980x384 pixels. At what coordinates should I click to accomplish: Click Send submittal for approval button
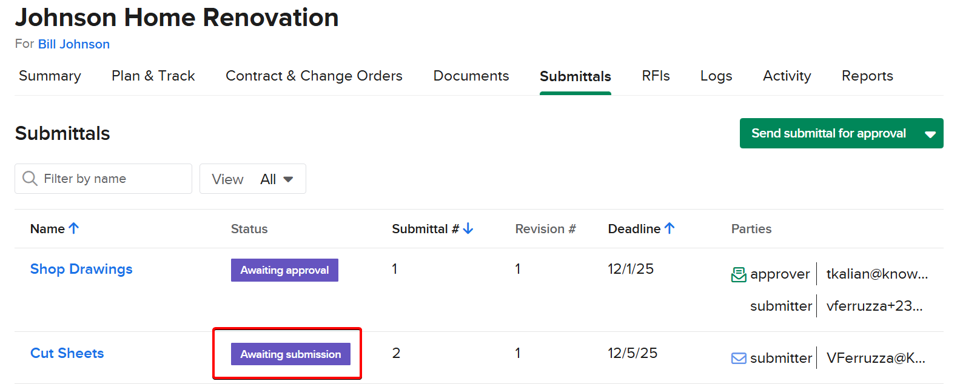pos(828,134)
